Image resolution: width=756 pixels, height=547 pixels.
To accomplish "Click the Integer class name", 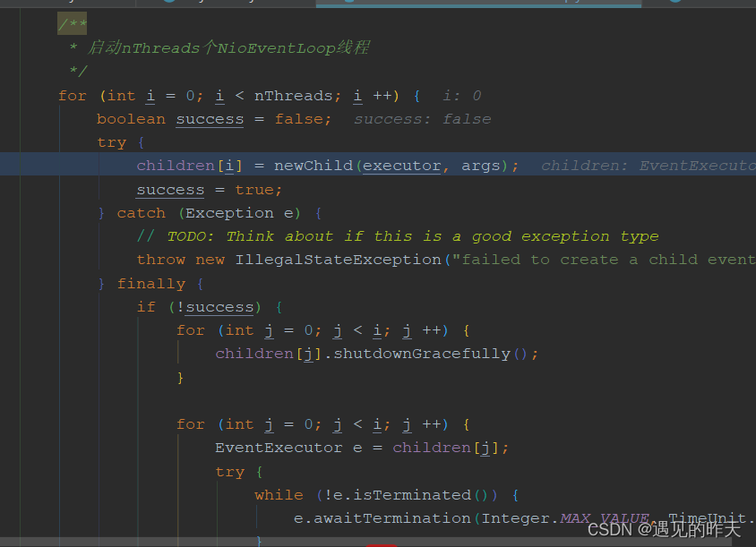I will click(x=515, y=518).
